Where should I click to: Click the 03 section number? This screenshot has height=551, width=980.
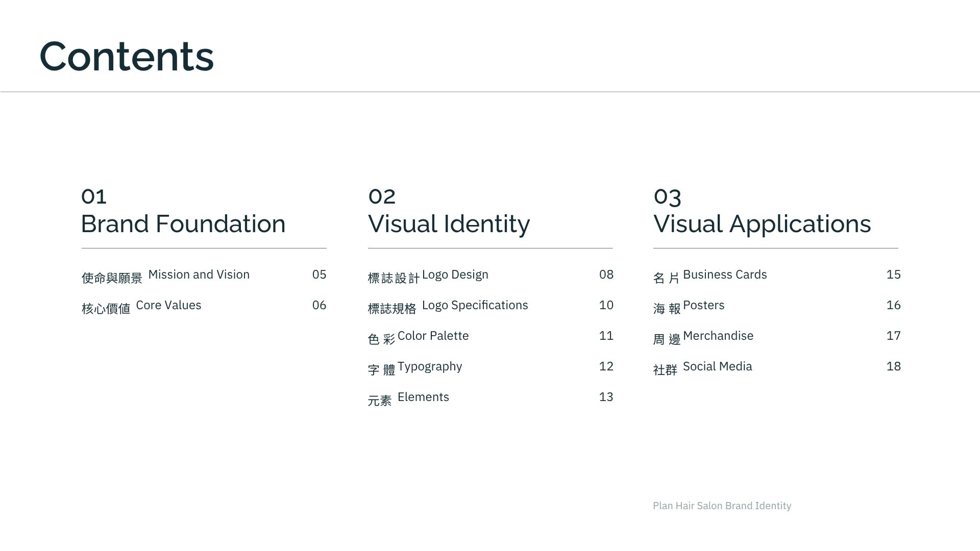667,196
